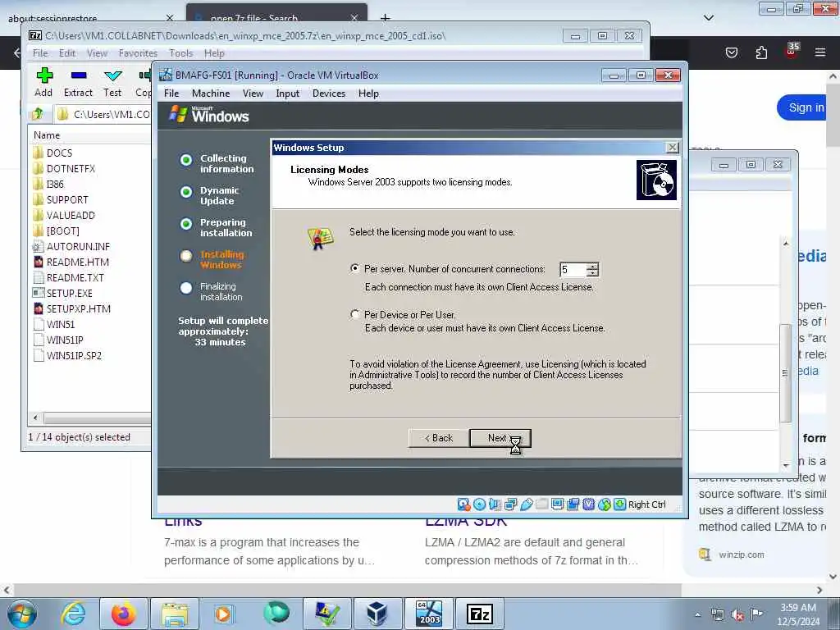Decrease concurrent connections spinner down arrow

[x=592, y=272]
